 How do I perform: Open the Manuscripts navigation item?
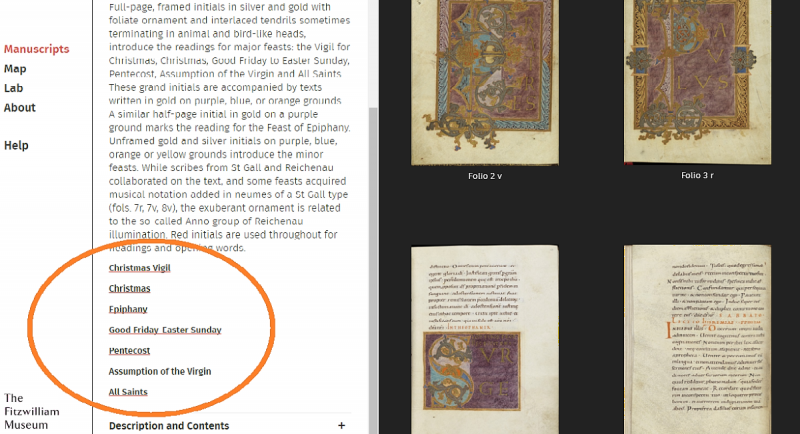[x=37, y=49]
